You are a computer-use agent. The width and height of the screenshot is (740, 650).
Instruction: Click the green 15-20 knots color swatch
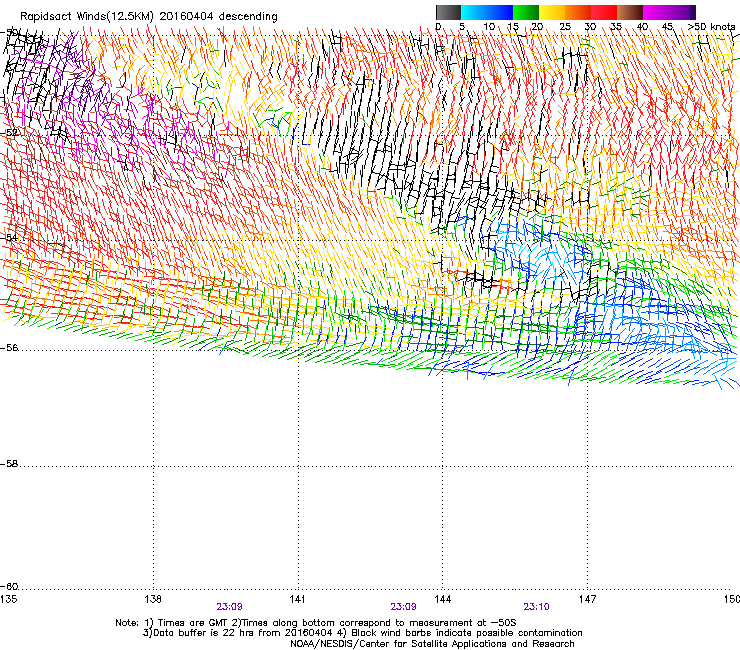526,12
